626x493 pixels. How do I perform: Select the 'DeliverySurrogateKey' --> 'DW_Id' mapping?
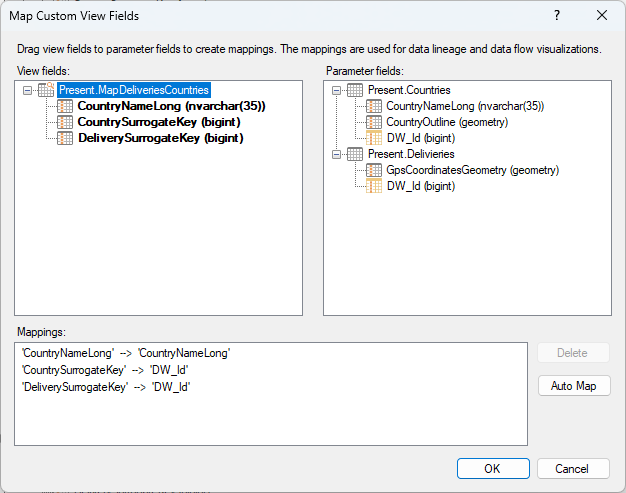point(106,387)
